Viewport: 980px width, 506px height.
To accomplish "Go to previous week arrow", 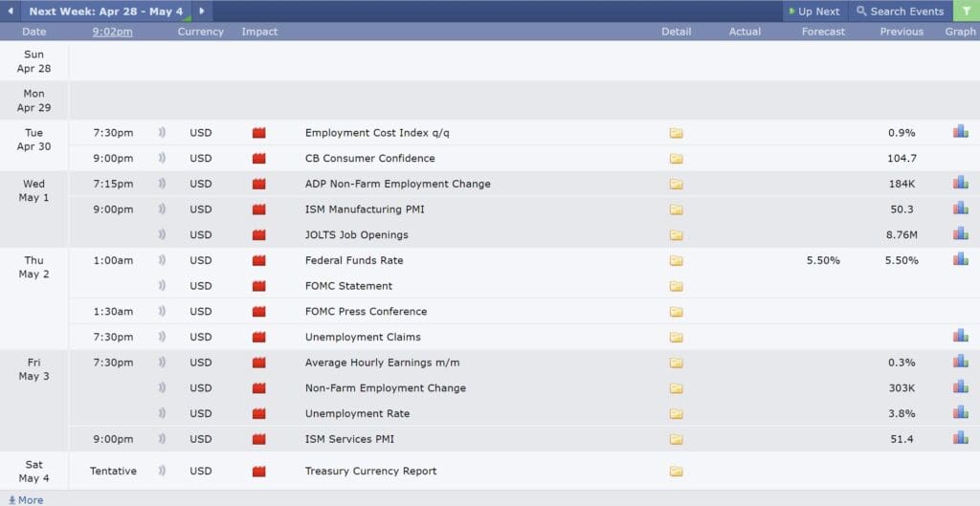I will [10, 11].
